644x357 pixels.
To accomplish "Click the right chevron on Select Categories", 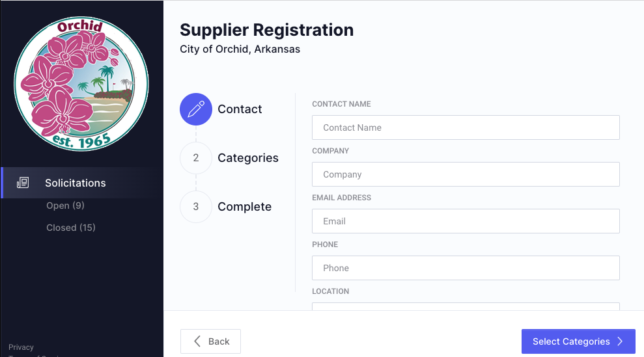I will 621,341.
